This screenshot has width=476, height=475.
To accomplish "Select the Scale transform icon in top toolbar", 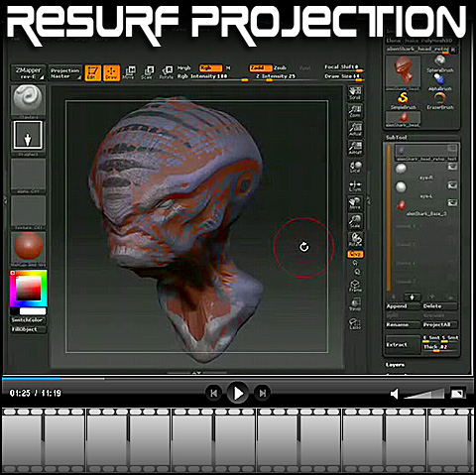I will (x=148, y=72).
